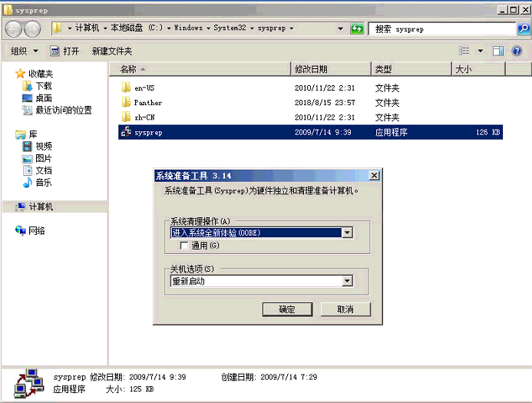Select the en-US folder icon
532x403 pixels.
coord(126,88)
